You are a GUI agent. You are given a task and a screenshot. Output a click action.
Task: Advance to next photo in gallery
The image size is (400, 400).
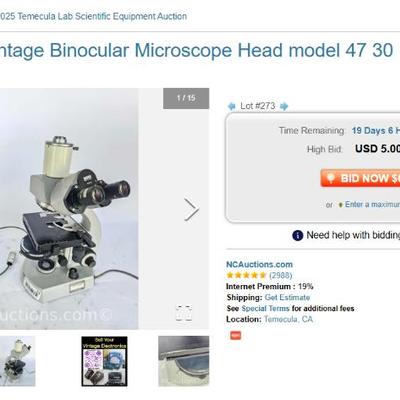coord(191,210)
